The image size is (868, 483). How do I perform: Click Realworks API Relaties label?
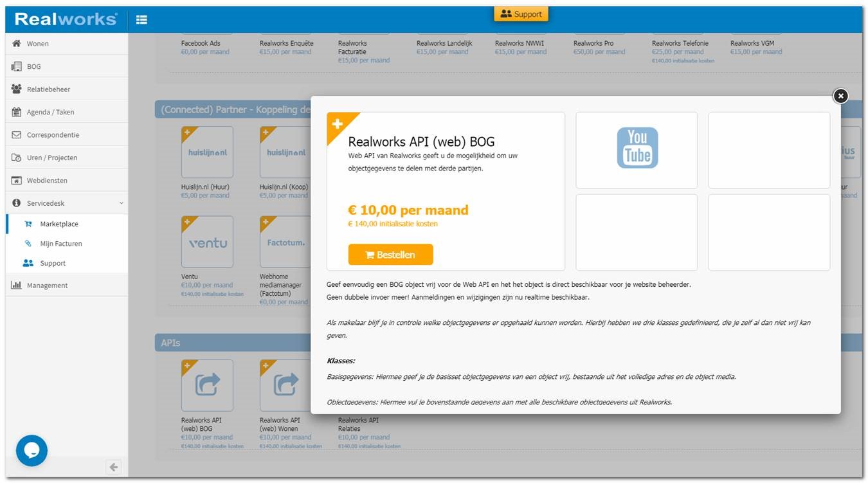click(x=358, y=424)
